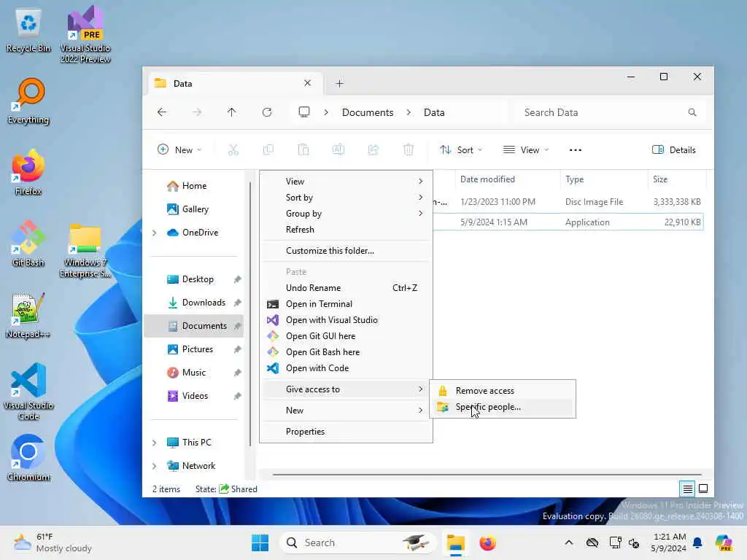Select Open Git Bash here
This screenshot has width=747, height=560.
click(x=346, y=352)
